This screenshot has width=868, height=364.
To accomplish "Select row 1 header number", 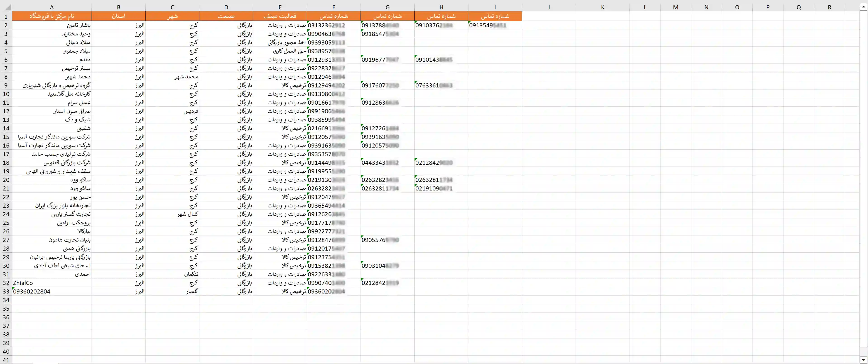I will pos(6,16).
